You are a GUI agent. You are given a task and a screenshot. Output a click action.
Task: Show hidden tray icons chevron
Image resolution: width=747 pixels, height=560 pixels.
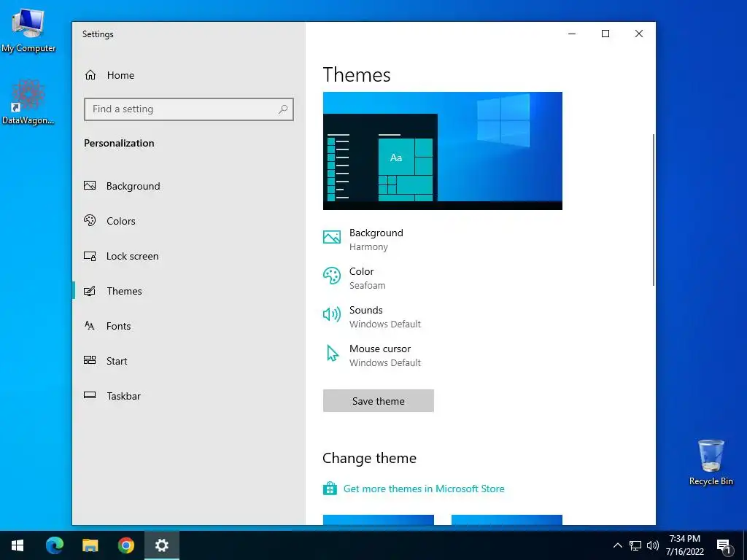pos(617,545)
